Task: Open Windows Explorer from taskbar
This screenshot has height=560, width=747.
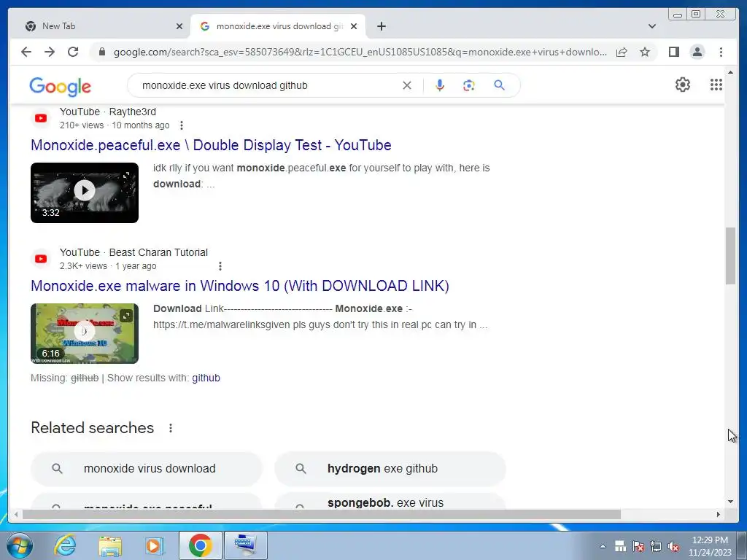Action: click(x=111, y=545)
